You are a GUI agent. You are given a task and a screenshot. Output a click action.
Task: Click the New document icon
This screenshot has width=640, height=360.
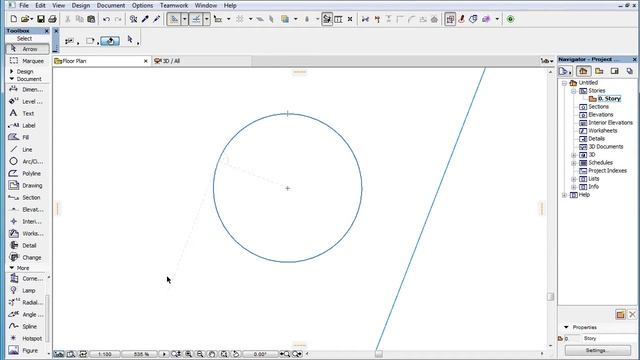click(x=13, y=19)
